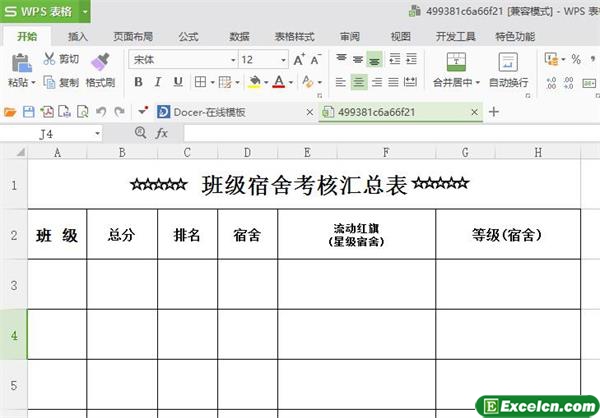Click the font color red A swatch
The image size is (600, 418).
(x=277, y=82)
